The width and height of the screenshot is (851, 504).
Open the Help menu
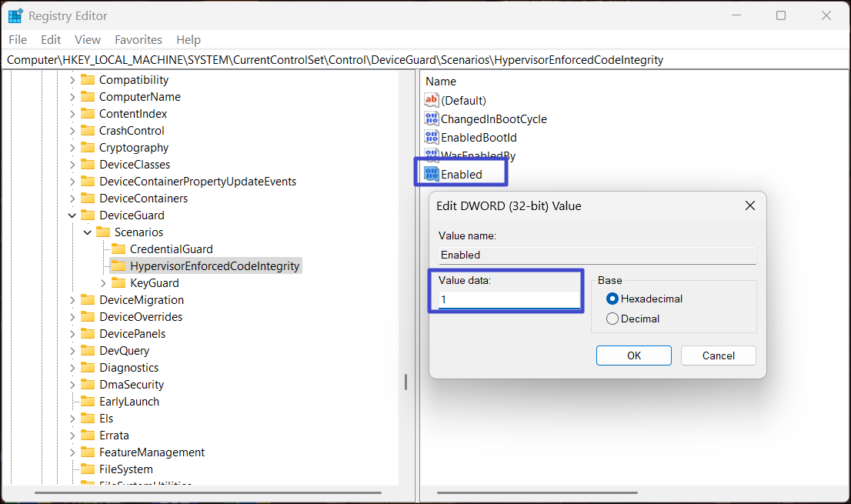pos(189,39)
